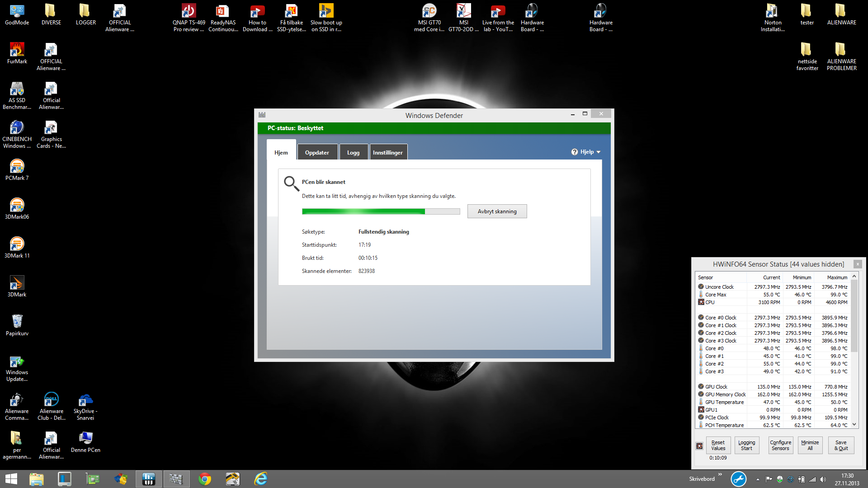Image resolution: width=868 pixels, height=488 pixels.
Task: Open SkyDrive - Snarvei shortcut
Action: (85, 406)
